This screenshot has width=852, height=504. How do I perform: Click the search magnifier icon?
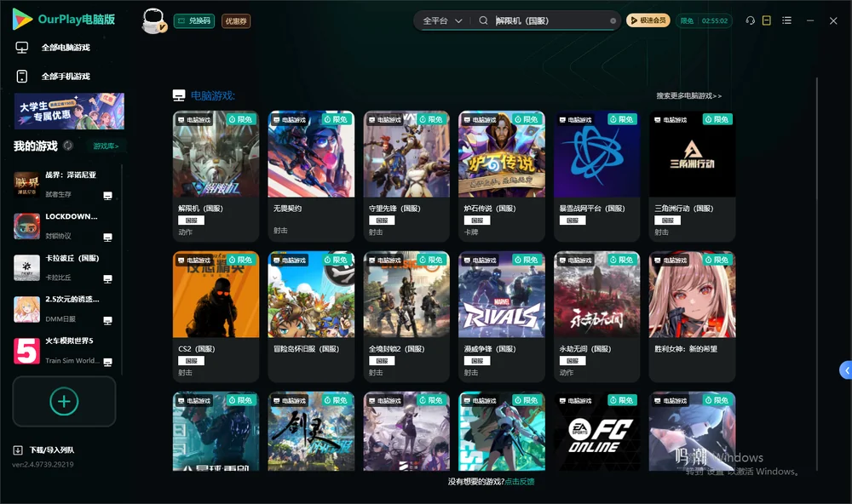483,20
